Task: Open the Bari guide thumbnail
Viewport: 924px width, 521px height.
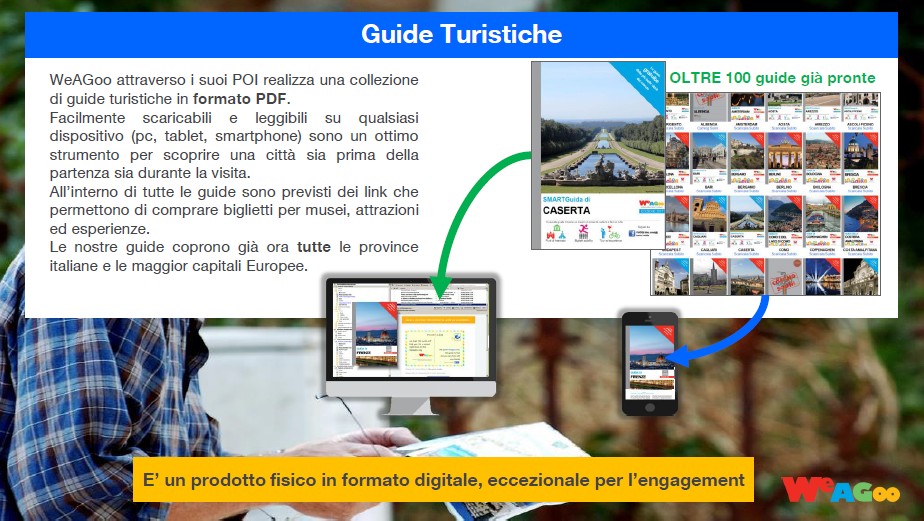Action: [709, 159]
